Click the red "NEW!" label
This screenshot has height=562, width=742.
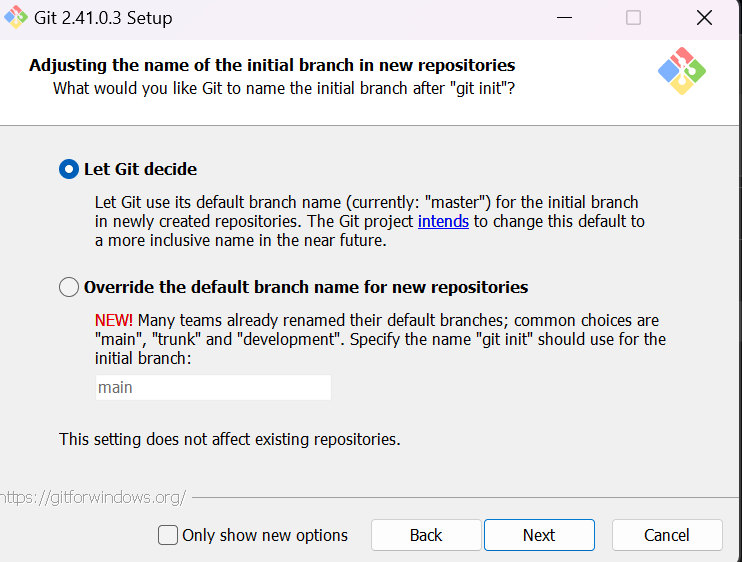coord(113,320)
